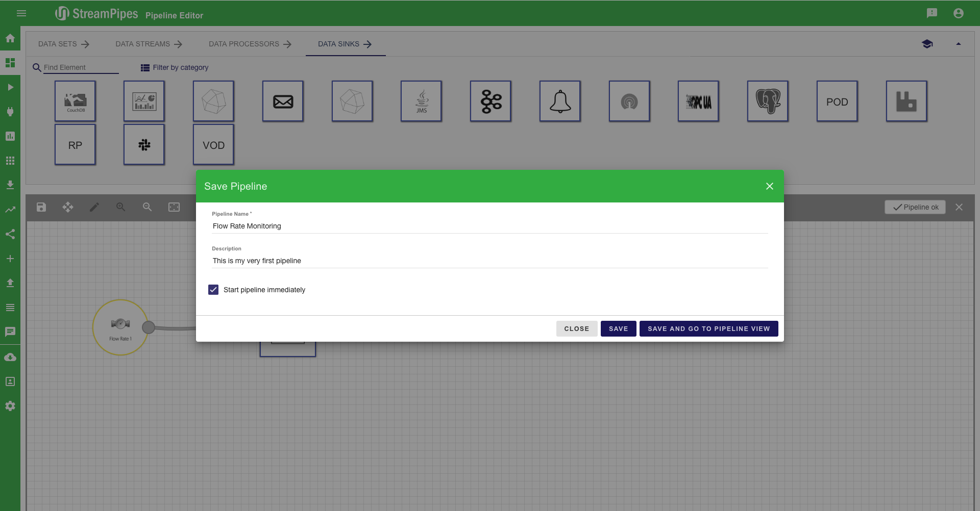Dismiss dialog with X icon

point(769,186)
